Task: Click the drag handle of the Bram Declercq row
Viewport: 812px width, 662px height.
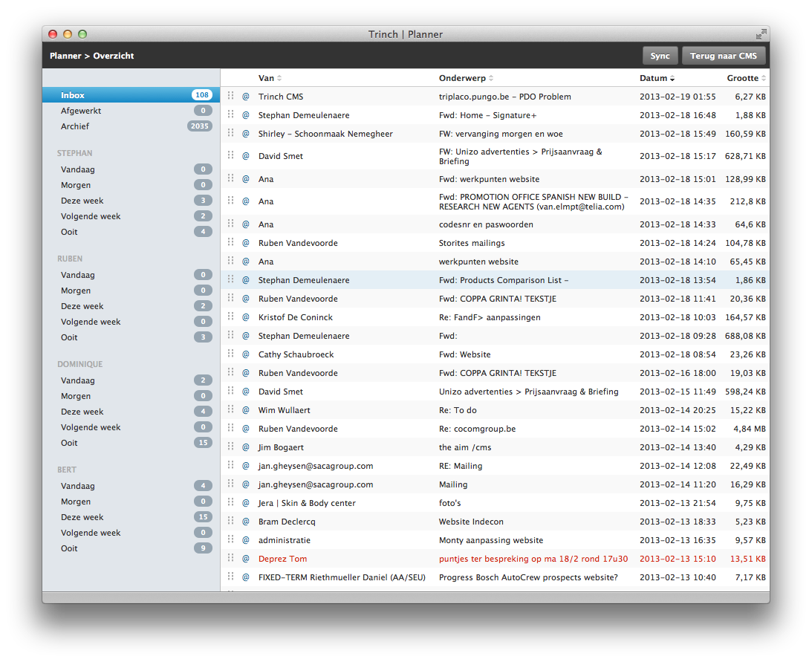Action: (231, 521)
